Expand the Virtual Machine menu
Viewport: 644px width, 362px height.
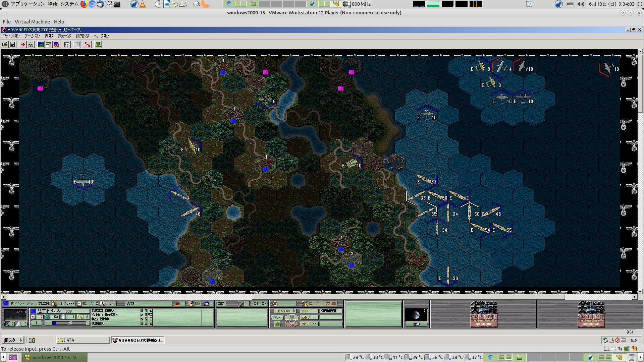click(32, 22)
